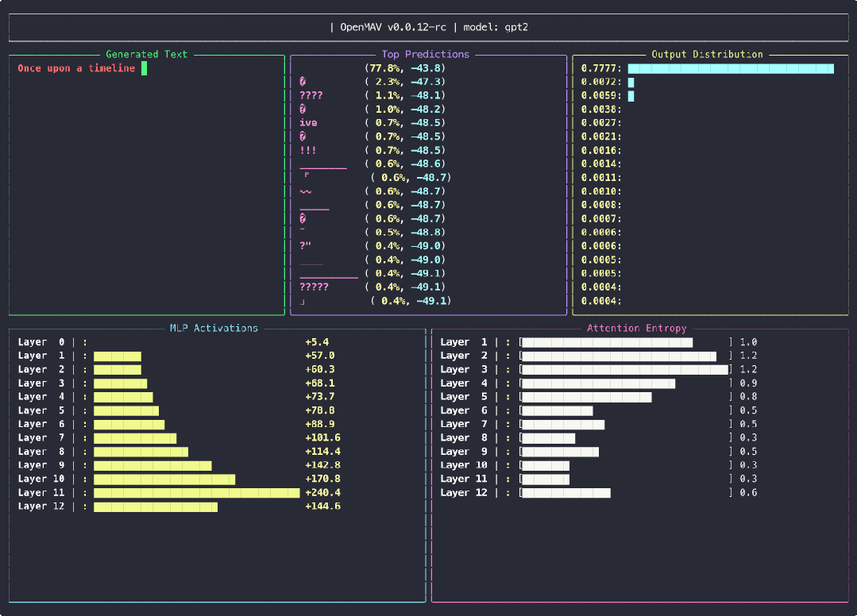This screenshot has height=616, width=857.
Task: Click the white entropy bar for Layer 11
Action: (546, 479)
